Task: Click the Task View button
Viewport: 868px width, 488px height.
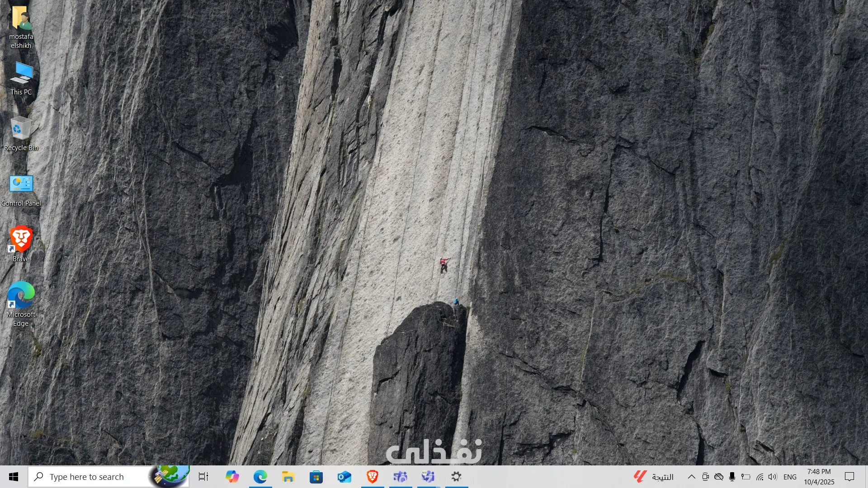Action: pos(203,477)
